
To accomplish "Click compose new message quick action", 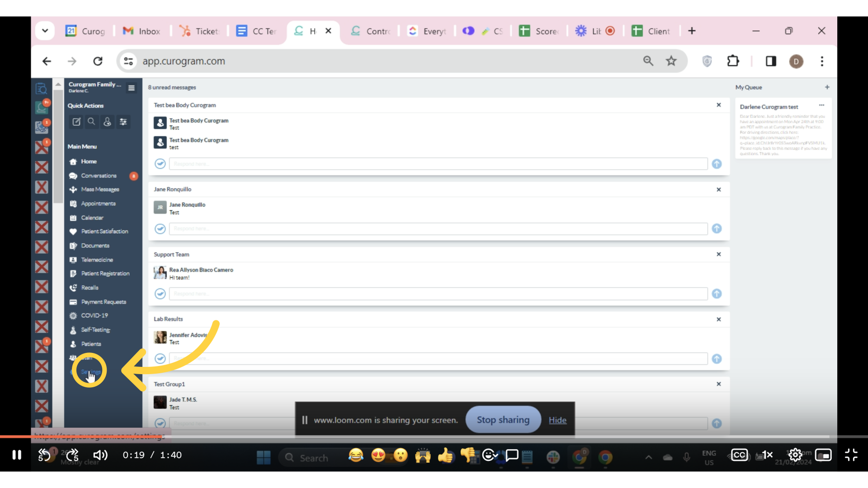I will tap(76, 122).
